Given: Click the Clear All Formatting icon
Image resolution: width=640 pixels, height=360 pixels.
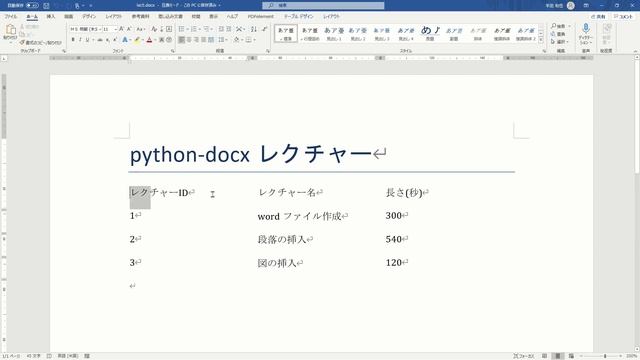Looking at the screenshot, I should [154, 29].
